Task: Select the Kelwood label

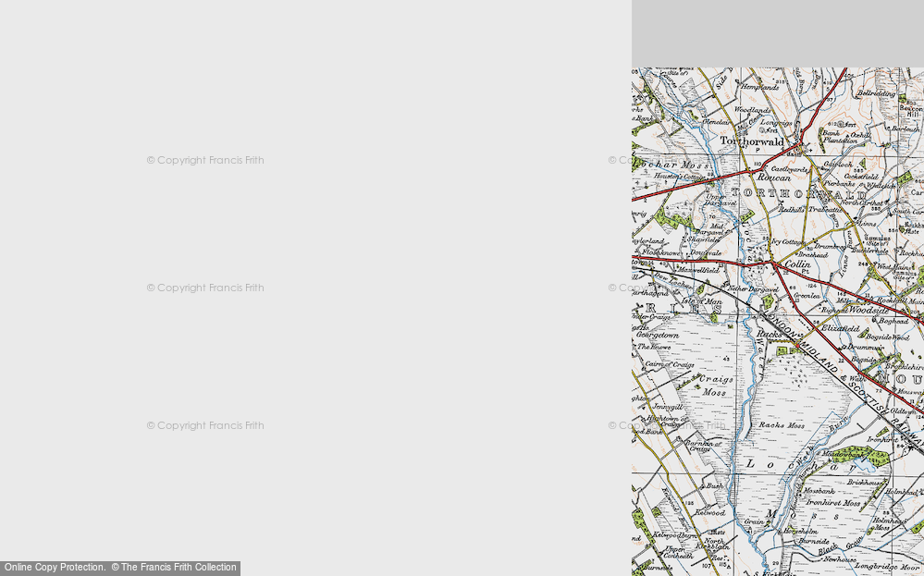Action: point(708,512)
